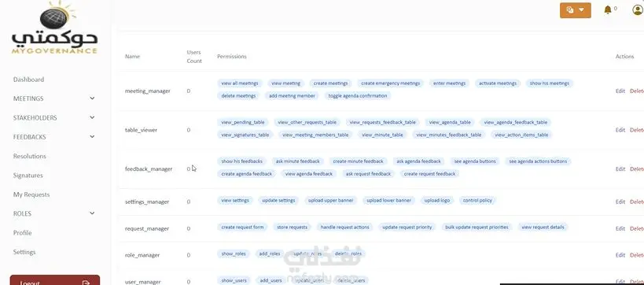Image resolution: width=644 pixels, height=285 pixels.
Task: Click the 'upload upper banner' permission tag
Action: pyautogui.click(x=330, y=201)
